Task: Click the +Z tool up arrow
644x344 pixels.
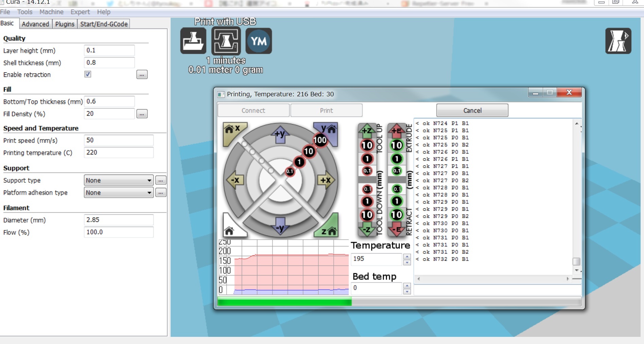Action: [367, 130]
